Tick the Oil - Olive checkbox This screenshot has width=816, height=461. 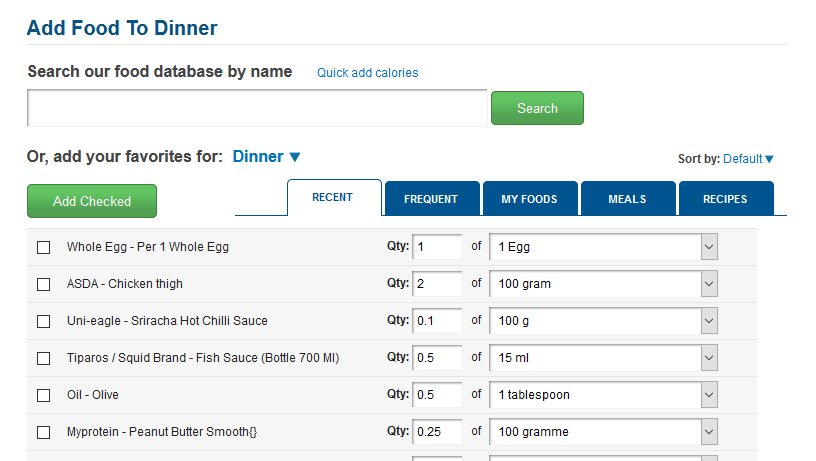tap(44, 395)
